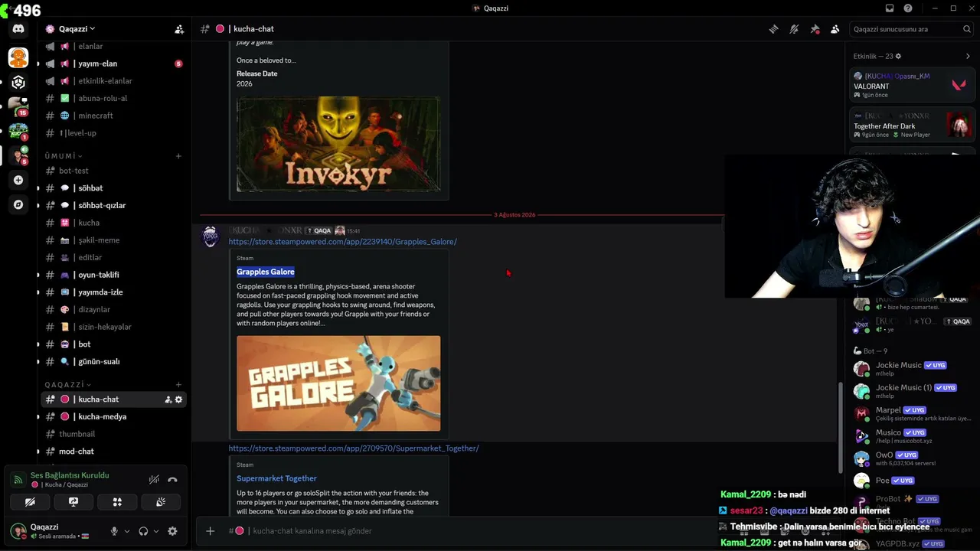Open the Grapples Galore embed image
Image resolution: width=980 pixels, height=551 pixels.
coord(338,383)
